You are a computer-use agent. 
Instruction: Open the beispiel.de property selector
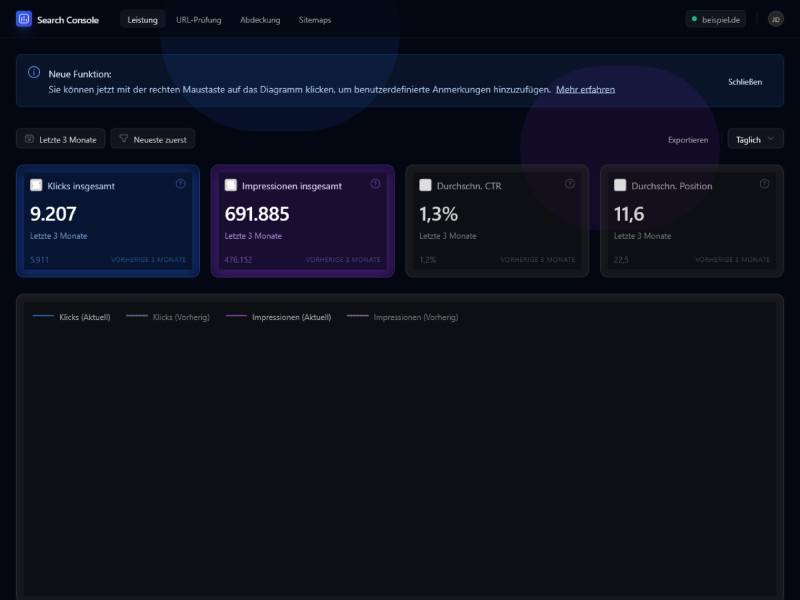coord(716,18)
